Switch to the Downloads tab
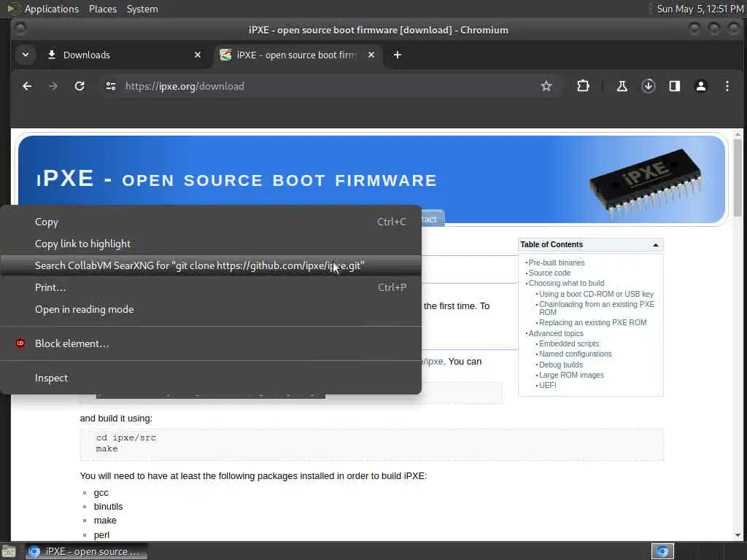 124,55
